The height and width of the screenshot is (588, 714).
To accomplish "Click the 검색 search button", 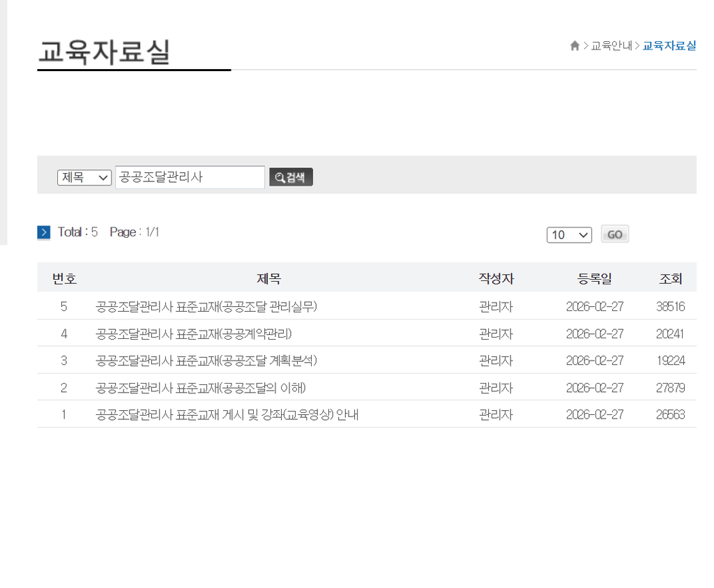I will tap(291, 177).
